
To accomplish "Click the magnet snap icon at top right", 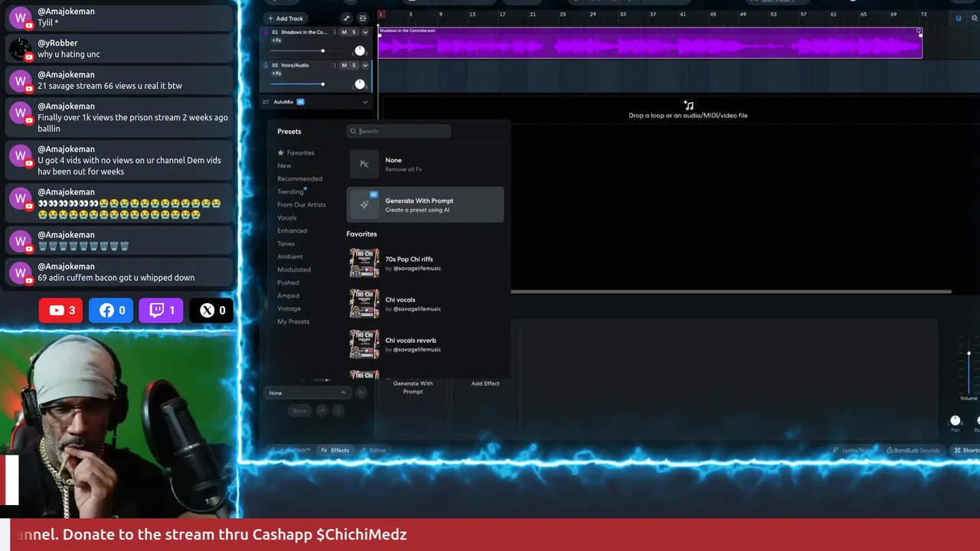I will point(958,18).
